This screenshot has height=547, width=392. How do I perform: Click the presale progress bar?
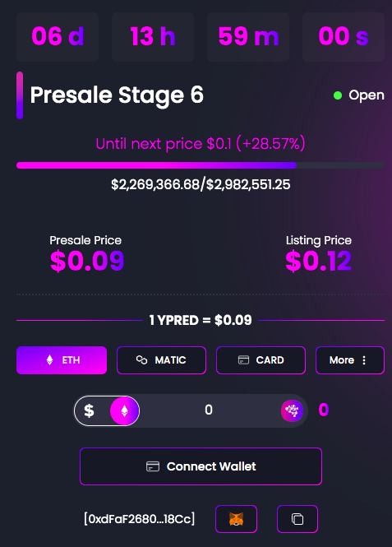point(201,165)
